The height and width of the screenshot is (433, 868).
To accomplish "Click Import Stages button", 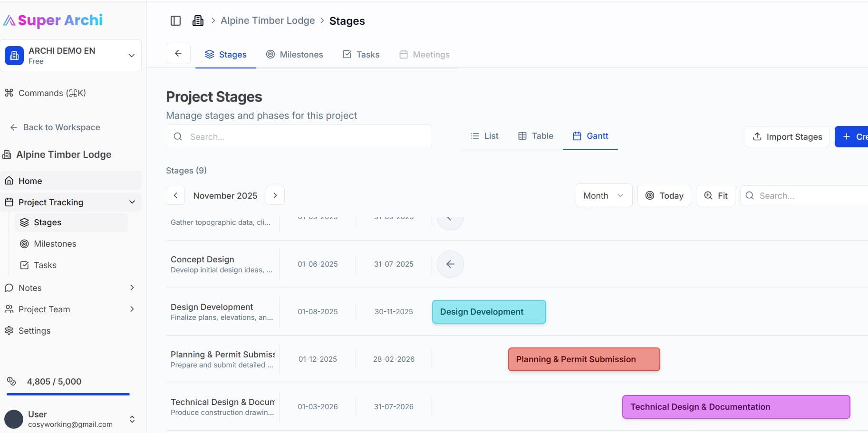I will [x=787, y=136].
